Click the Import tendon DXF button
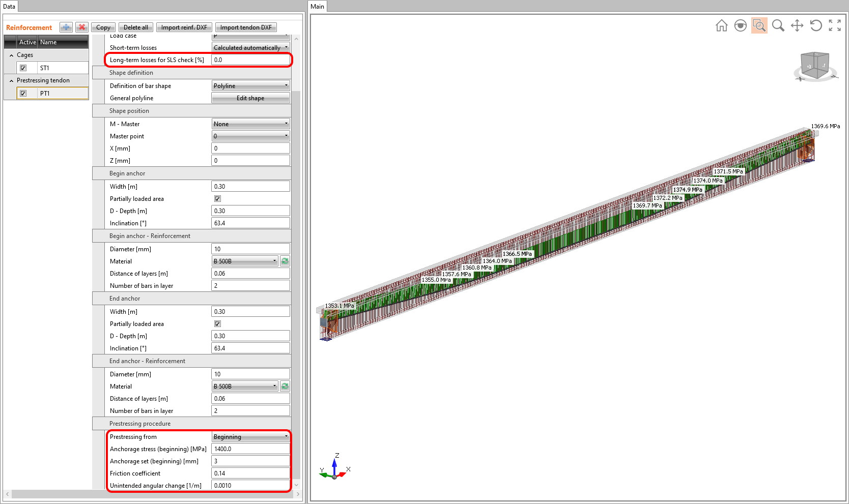 pos(246,27)
